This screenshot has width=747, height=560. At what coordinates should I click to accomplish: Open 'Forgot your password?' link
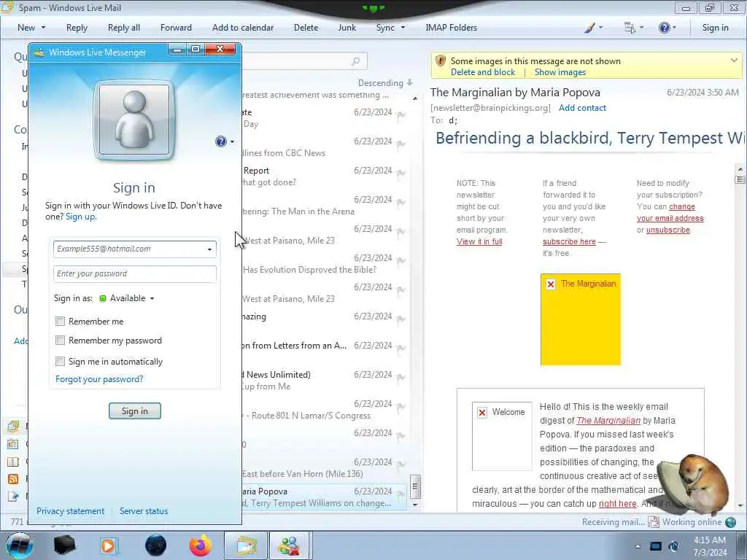point(99,379)
